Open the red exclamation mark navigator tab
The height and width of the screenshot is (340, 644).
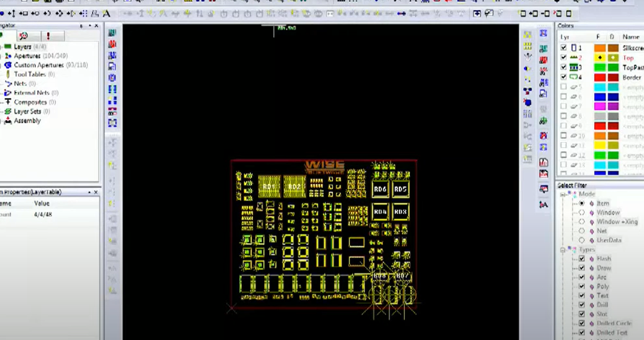pyautogui.click(x=49, y=36)
